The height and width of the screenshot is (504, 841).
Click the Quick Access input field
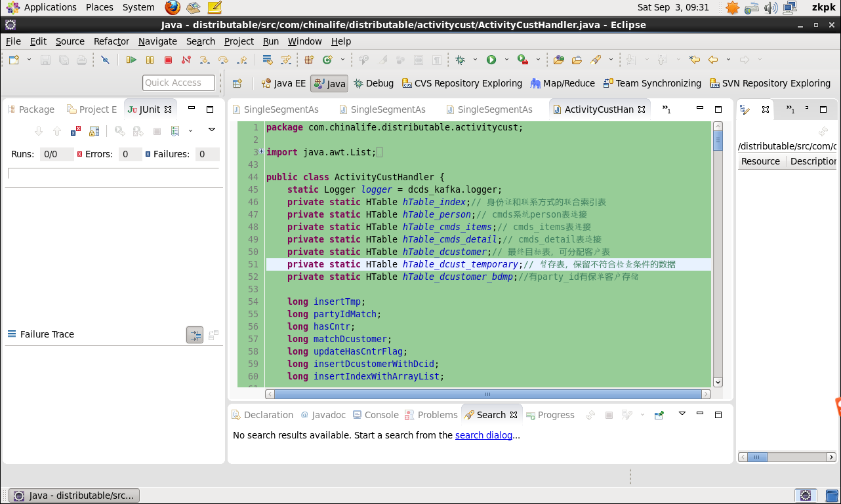(178, 83)
